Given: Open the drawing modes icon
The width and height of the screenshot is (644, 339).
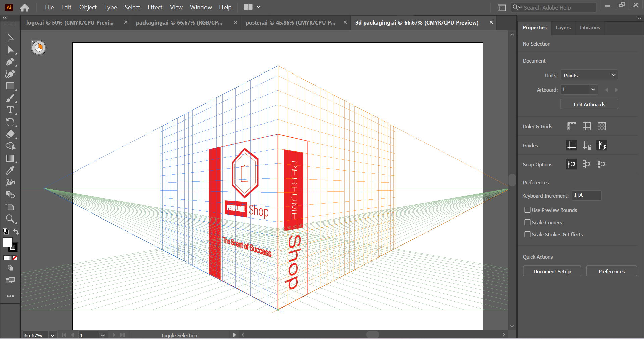Looking at the screenshot, I should [x=10, y=268].
